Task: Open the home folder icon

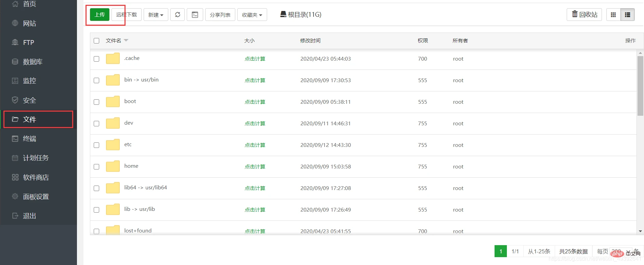Action: pyautogui.click(x=113, y=166)
